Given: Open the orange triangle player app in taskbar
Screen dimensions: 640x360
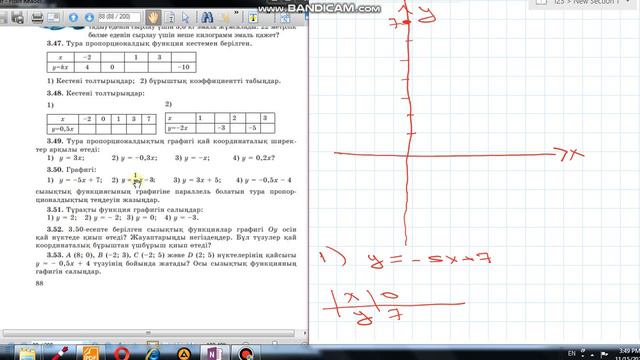Looking at the screenshot, I should 184,353.
